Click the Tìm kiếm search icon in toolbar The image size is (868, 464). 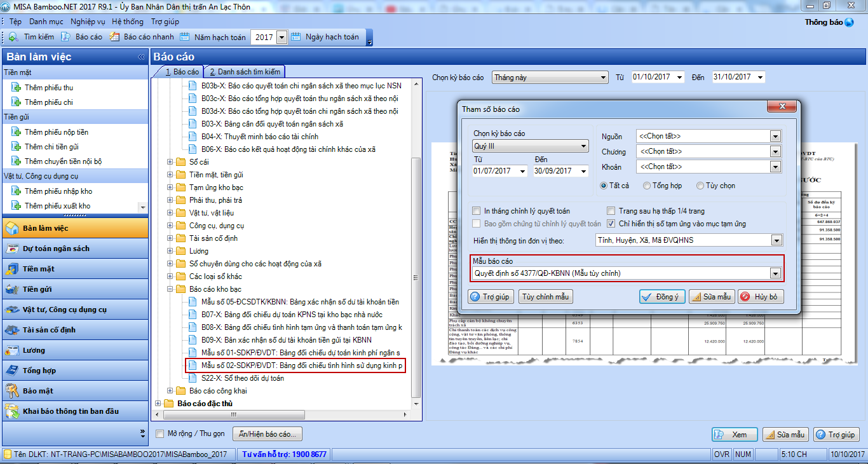pyautogui.click(x=13, y=37)
